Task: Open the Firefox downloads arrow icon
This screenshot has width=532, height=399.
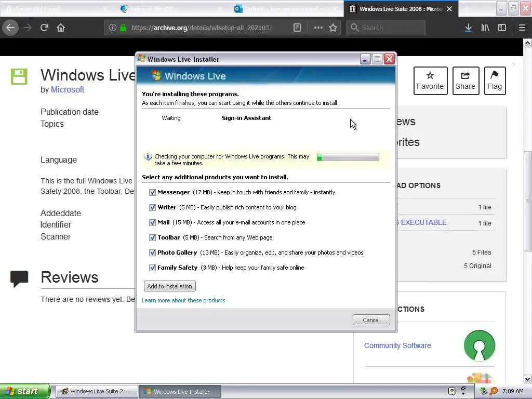Action: (x=468, y=28)
